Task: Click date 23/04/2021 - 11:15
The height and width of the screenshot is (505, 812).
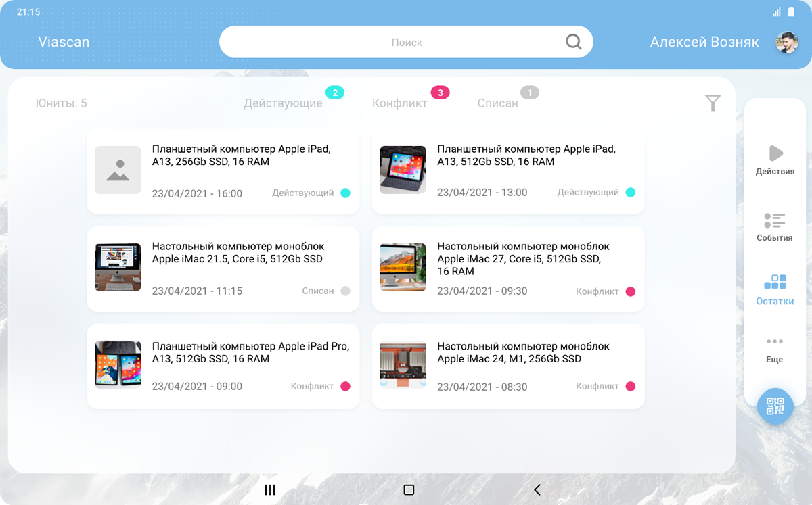Action: click(x=197, y=291)
